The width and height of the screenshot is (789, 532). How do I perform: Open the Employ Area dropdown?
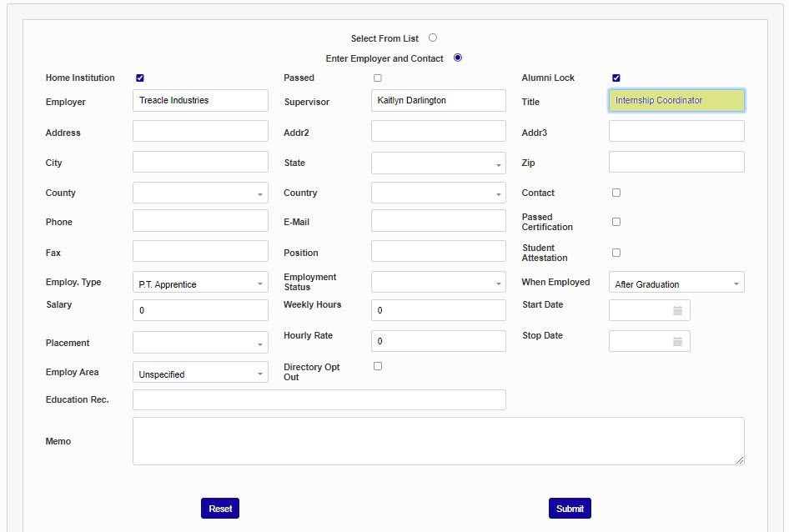tap(200, 374)
